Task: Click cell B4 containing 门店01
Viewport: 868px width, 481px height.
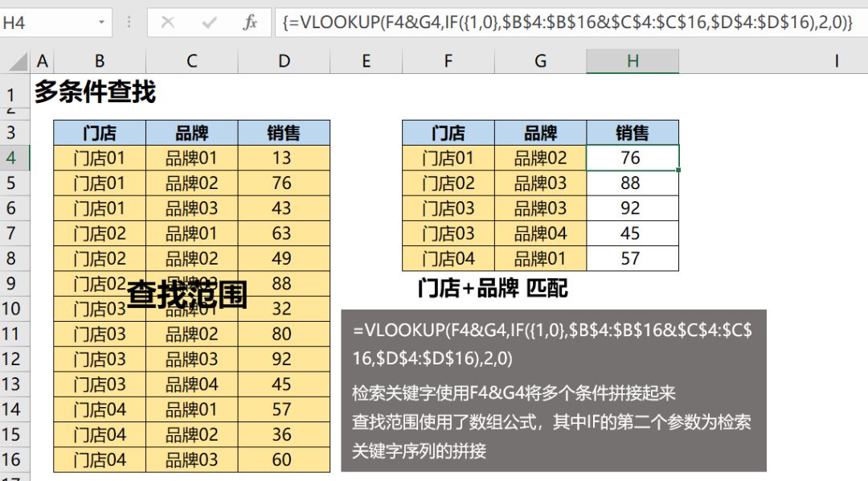Action: (x=100, y=158)
